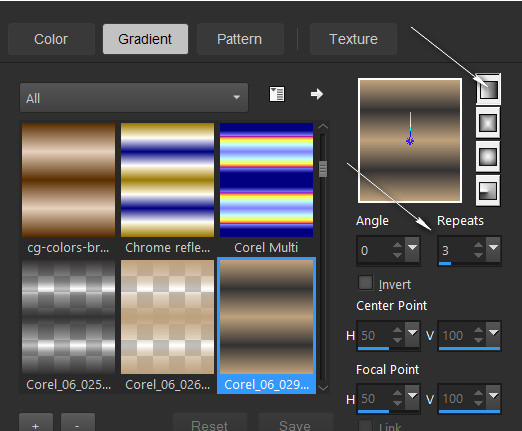Click the gradient list scrollbar thumb
This screenshot has width=522, height=431.
point(323,169)
